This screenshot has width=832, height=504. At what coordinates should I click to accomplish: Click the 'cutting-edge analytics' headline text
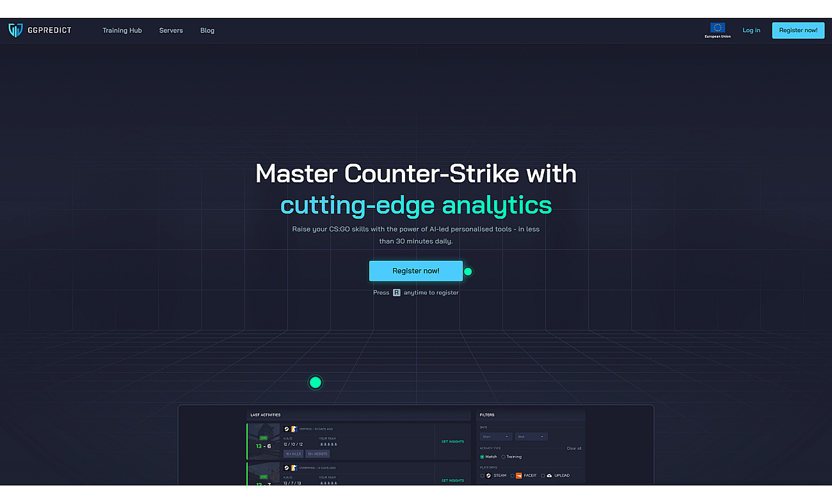[x=416, y=205]
